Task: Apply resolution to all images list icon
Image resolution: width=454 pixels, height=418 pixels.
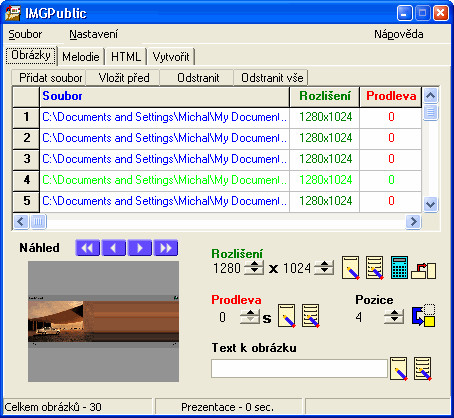Action: (x=375, y=268)
